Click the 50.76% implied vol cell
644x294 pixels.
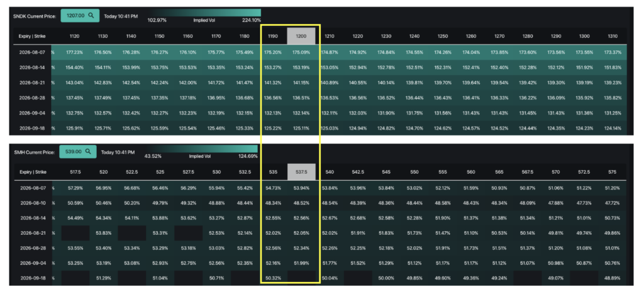point(613,263)
